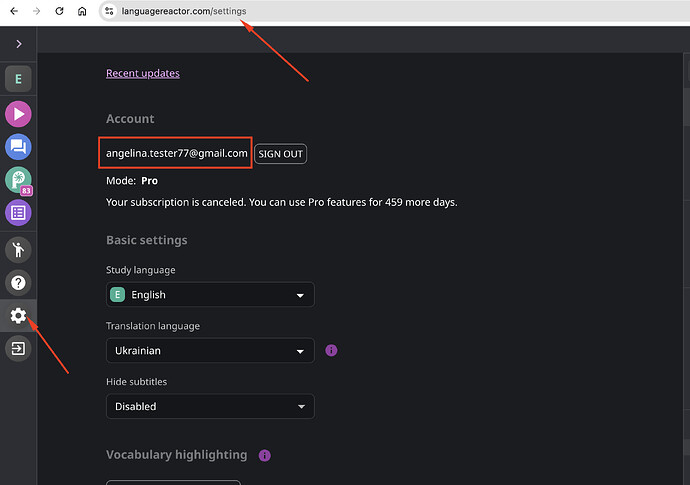
Task: Click the angelina.tester77@gmail.com account email
Action: (x=176, y=153)
